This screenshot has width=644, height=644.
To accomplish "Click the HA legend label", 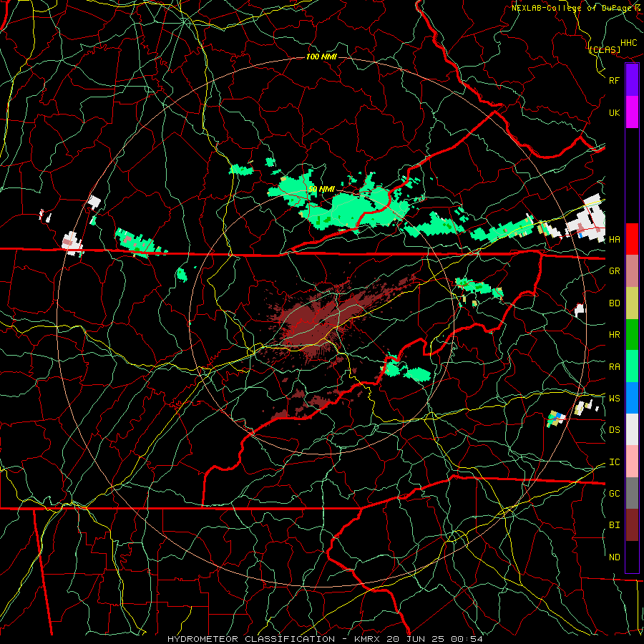I will (615, 239).
